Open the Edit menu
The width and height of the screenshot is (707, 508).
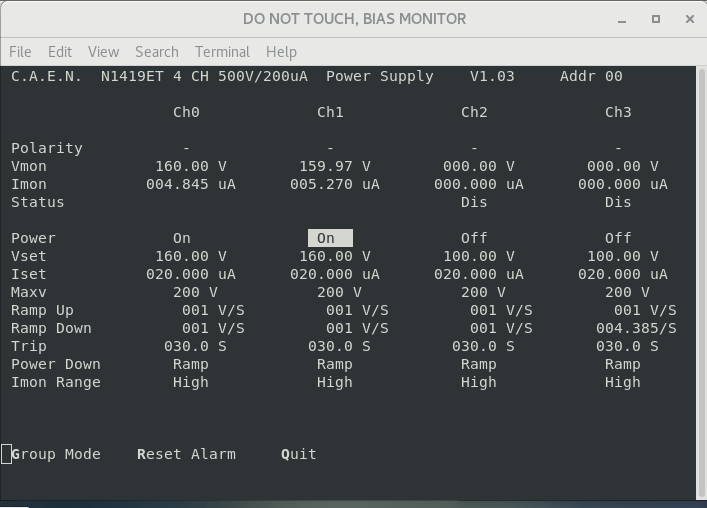coord(60,52)
